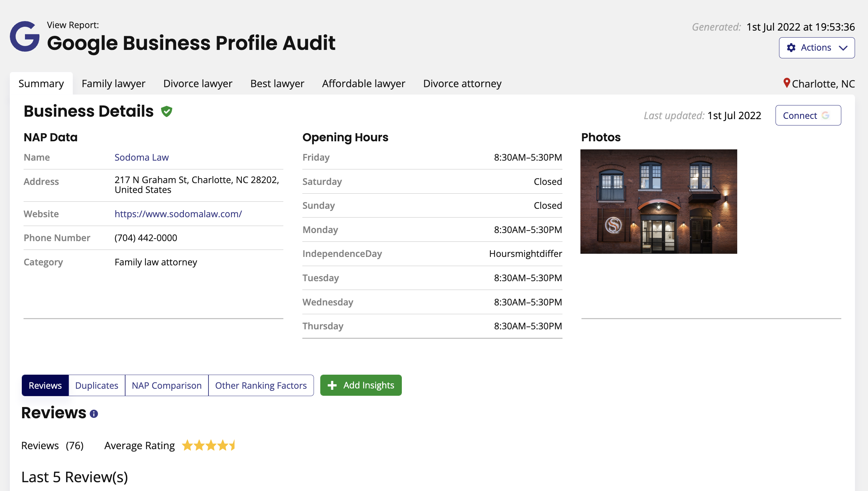Click the Business Details heading
868x491 pixels.
tap(89, 111)
